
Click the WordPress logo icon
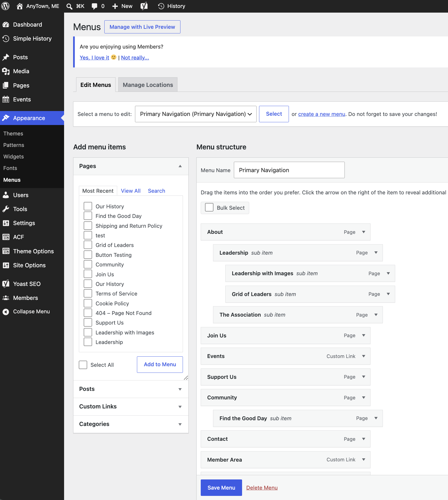5,6
